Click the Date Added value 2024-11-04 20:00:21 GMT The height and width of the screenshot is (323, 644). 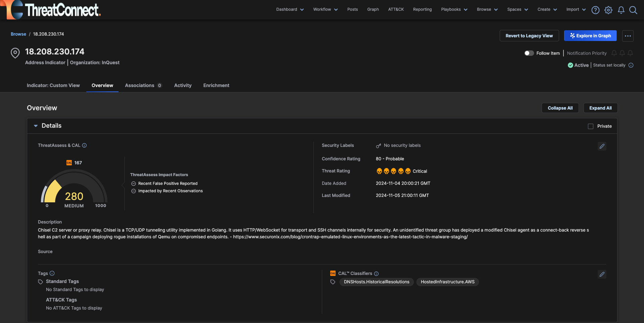[403, 184]
